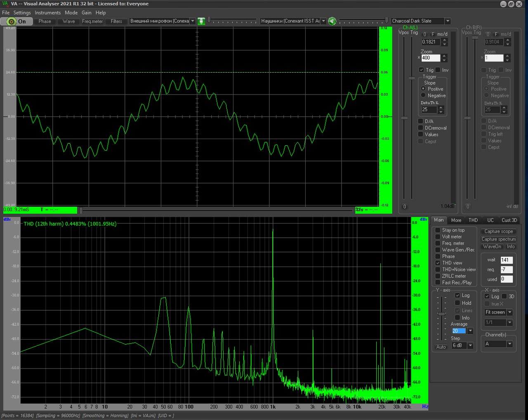Uncheck the Ch A Trig checkbox
The height and width of the screenshot is (420, 528).
point(421,70)
